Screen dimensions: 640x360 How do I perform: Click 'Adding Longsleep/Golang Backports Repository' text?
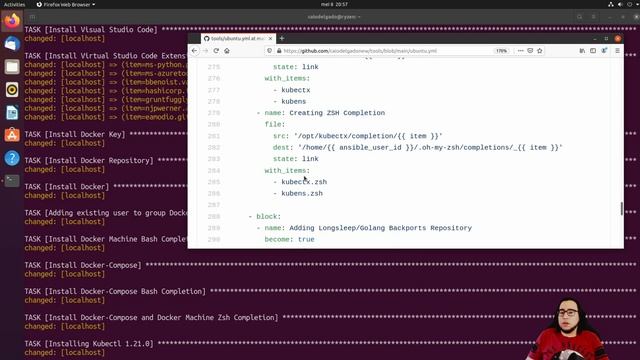click(x=380, y=228)
